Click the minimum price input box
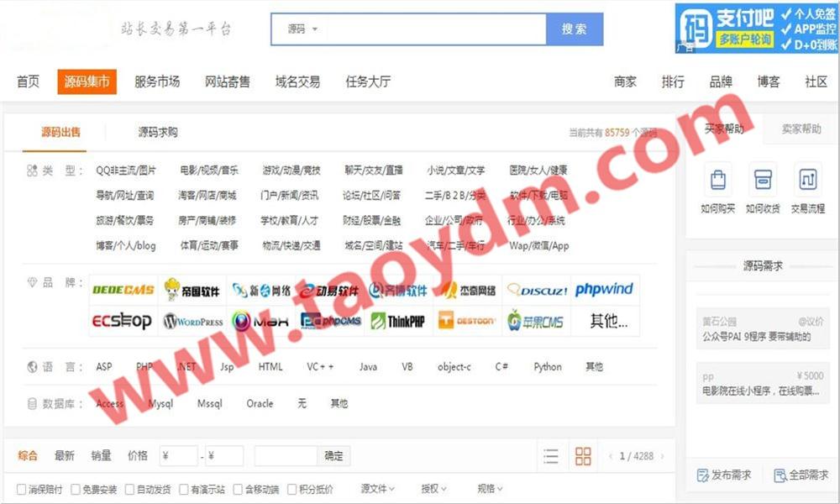This screenshot has width=840, height=504. click(178, 456)
